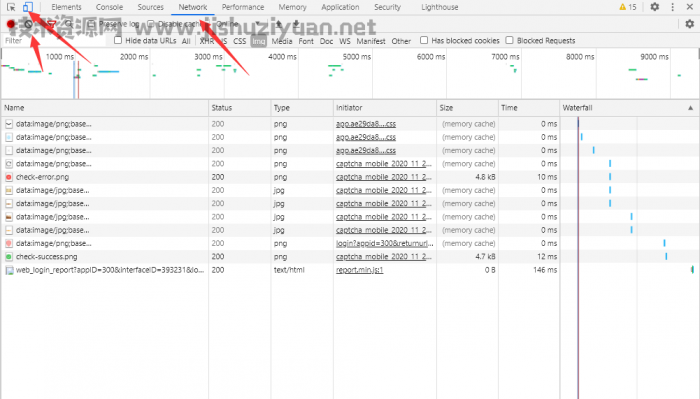700x399 pixels.
Task: Check the Blocked Requests option
Action: (x=509, y=40)
